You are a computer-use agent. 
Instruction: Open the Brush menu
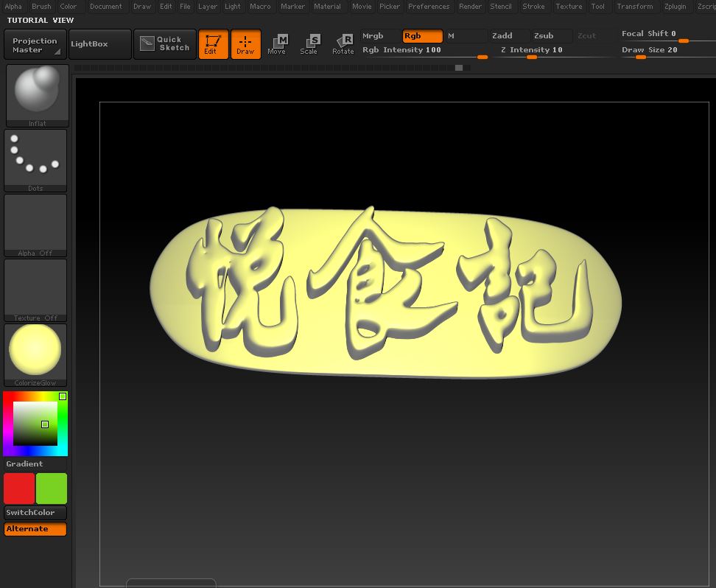coord(41,7)
